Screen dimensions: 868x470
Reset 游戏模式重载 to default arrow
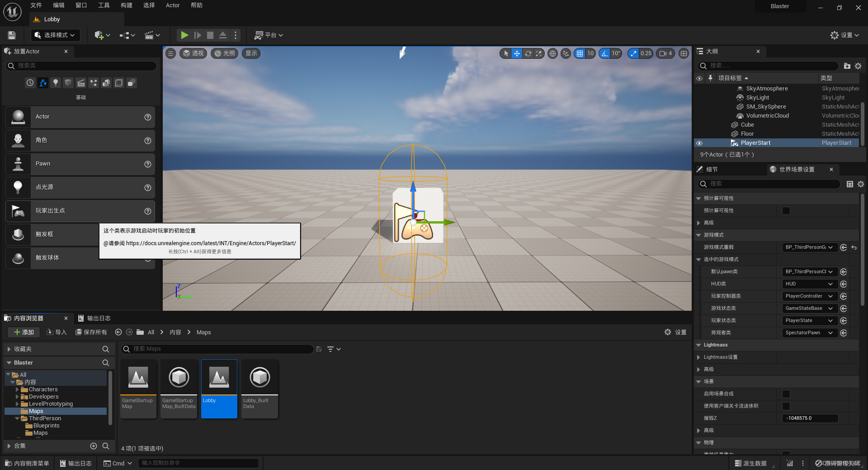click(854, 247)
